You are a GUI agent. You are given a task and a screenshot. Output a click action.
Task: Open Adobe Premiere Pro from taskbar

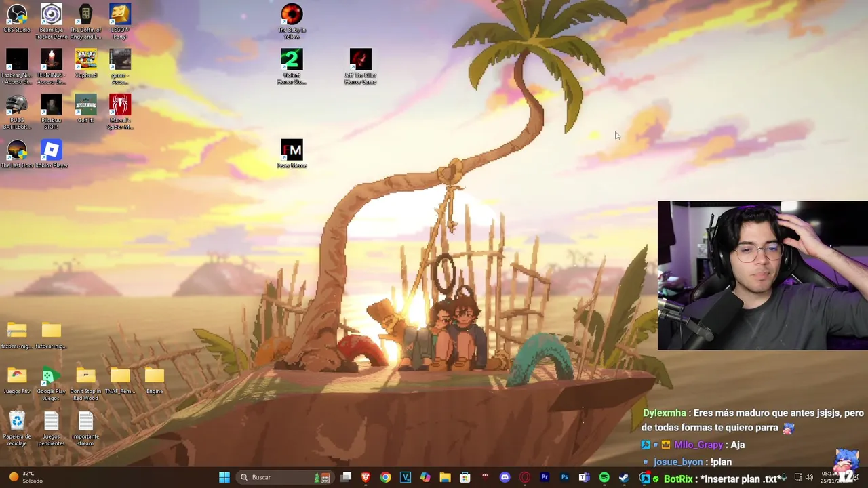(x=545, y=477)
